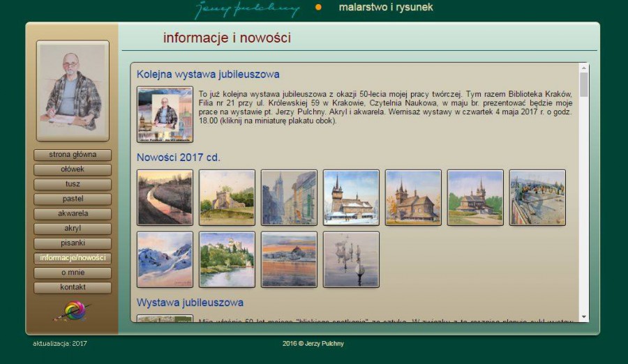View the misty swans painting thumbnail
This screenshot has width=628, height=364.
tap(351, 259)
